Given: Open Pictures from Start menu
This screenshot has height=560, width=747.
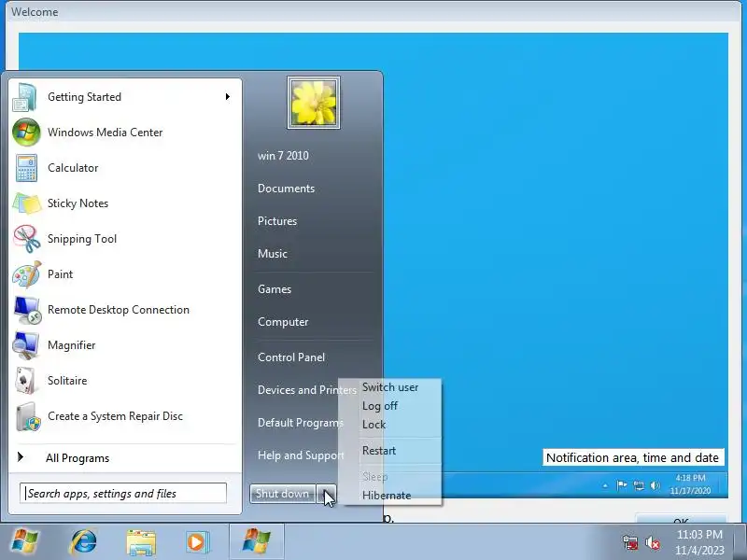Looking at the screenshot, I should (x=277, y=221).
